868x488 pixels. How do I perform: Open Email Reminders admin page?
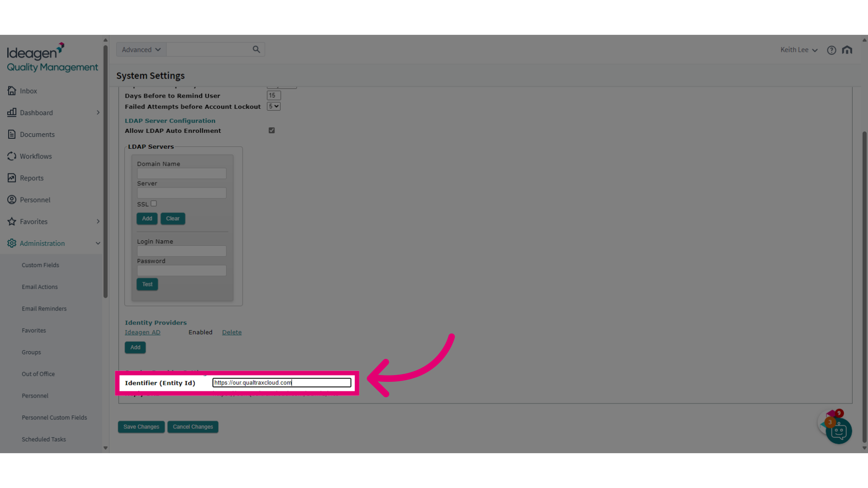pos(44,309)
